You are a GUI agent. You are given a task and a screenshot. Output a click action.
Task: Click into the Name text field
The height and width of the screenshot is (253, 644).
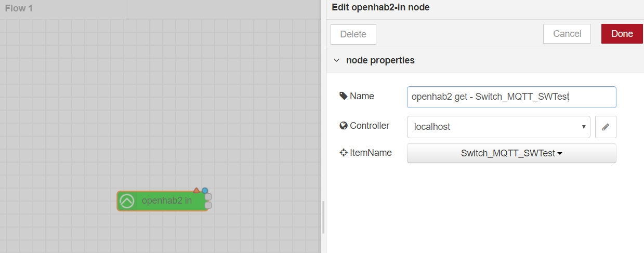511,97
